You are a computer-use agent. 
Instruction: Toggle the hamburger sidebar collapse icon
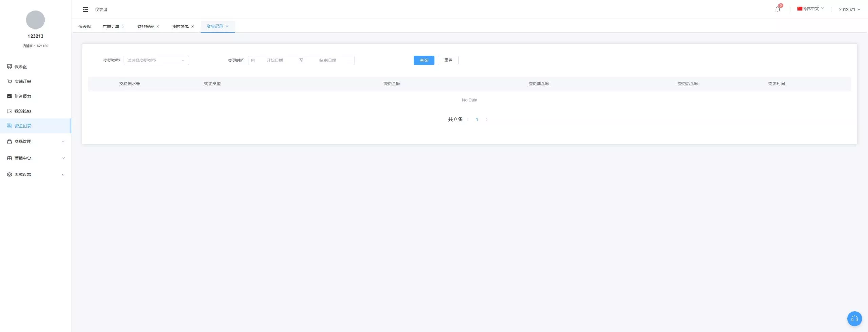(x=85, y=9)
